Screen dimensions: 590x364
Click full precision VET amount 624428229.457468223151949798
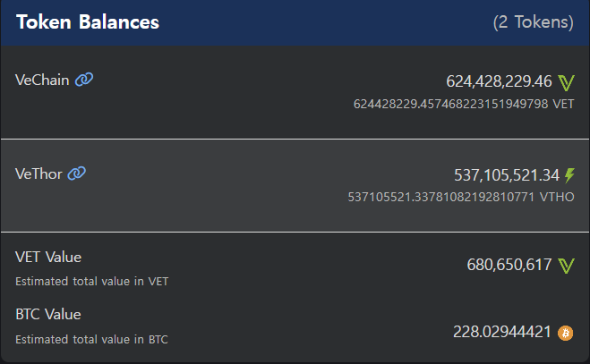coord(450,104)
